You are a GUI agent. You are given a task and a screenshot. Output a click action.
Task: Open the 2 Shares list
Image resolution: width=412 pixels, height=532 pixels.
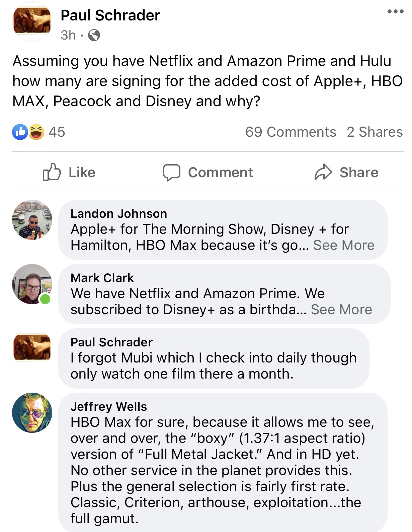click(x=375, y=132)
